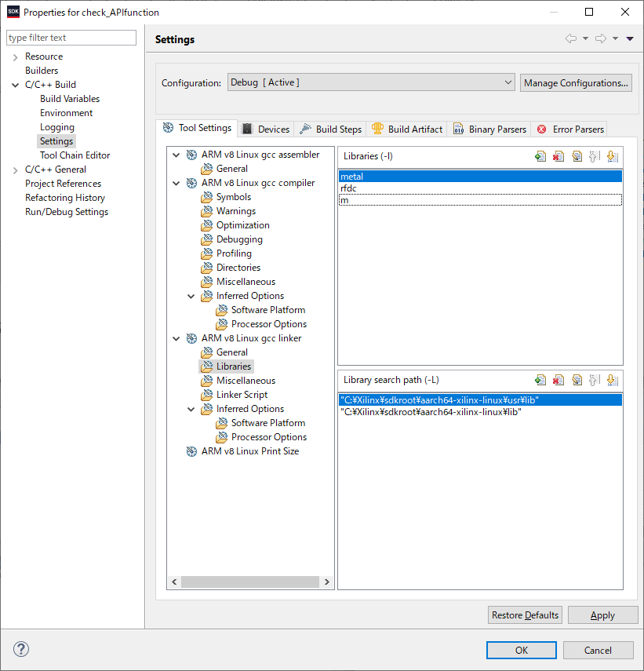The height and width of the screenshot is (671, 644).
Task: Click Restore Defaults button
Action: pyautogui.click(x=525, y=615)
